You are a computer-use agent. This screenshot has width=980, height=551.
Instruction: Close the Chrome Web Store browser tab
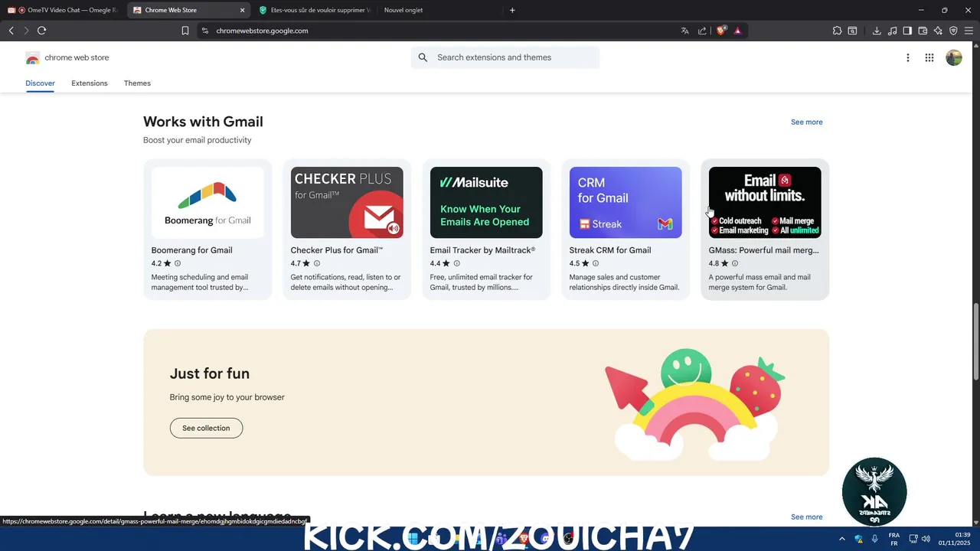[x=243, y=10]
